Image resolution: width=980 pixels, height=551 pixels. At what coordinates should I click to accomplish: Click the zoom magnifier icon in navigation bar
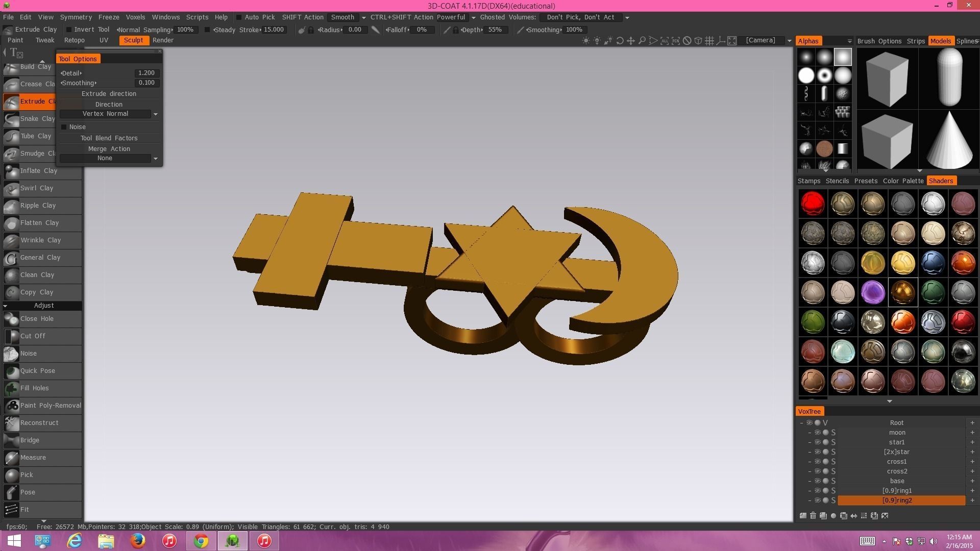click(x=642, y=41)
